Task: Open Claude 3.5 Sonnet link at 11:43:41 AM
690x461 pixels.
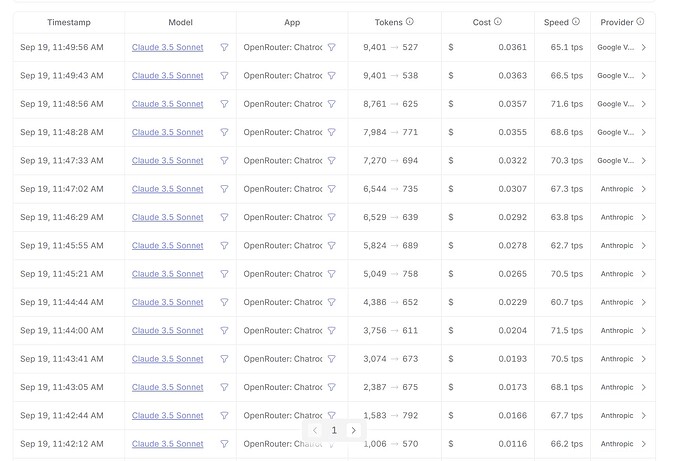Action: point(168,359)
